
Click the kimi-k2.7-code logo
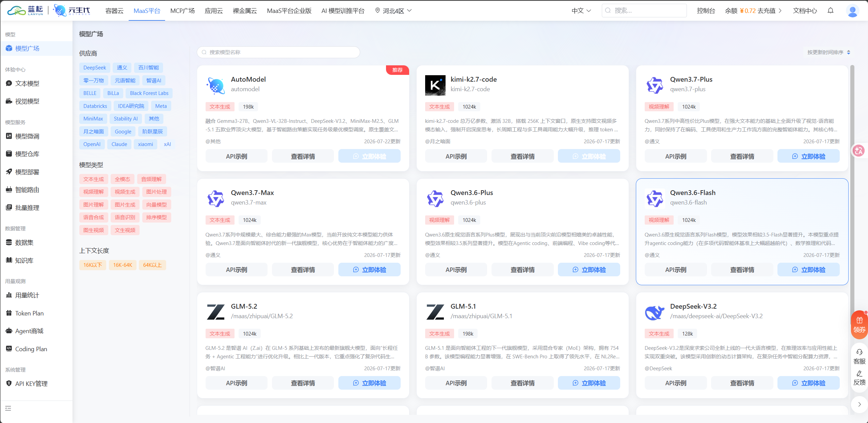coord(435,85)
